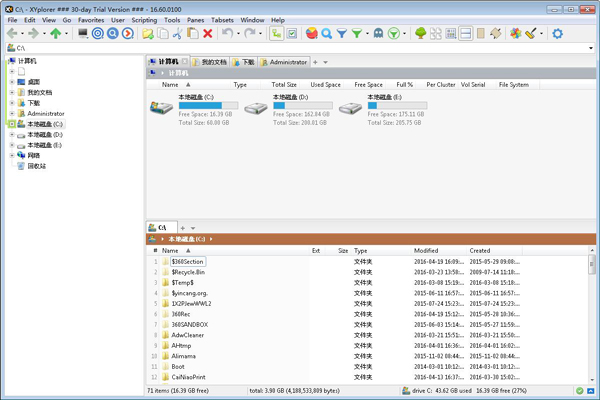This screenshot has height=400, width=600.
Task: Add a new tab in the lower pane
Action: (x=183, y=228)
